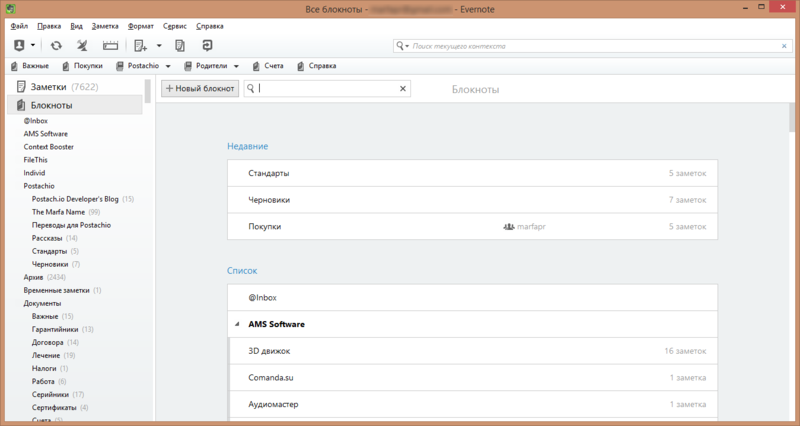This screenshot has width=800, height=426.
Task: Open Черновики notebook in sidebar
Action: [50, 264]
